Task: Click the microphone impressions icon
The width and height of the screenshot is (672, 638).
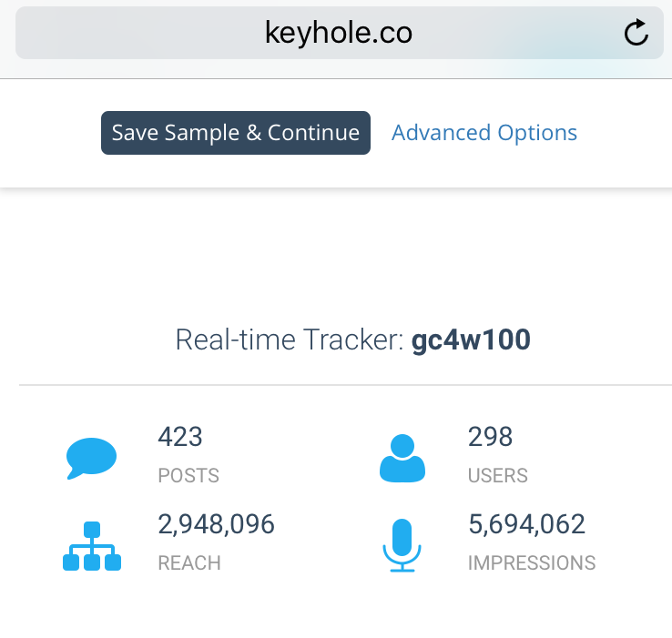Action: click(x=402, y=545)
